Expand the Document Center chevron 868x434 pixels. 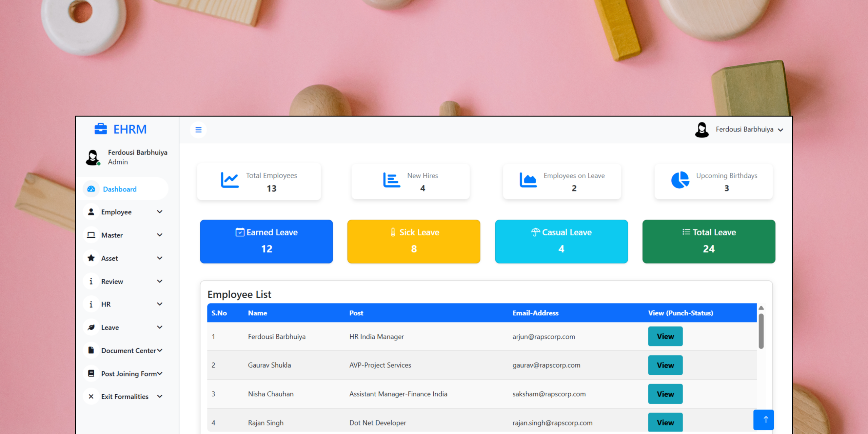pyautogui.click(x=160, y=350)
